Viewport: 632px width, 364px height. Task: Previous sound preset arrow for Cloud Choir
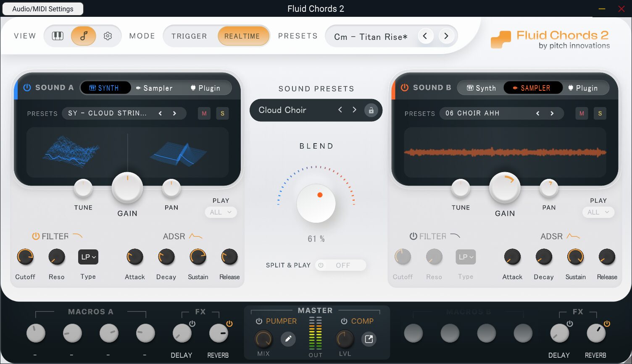click(340, 110)
